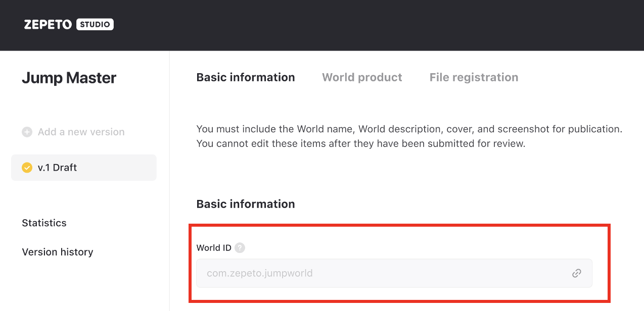View Version history in the sidebar
This screenshot has height=311, width=644.
tap(58, 252)
